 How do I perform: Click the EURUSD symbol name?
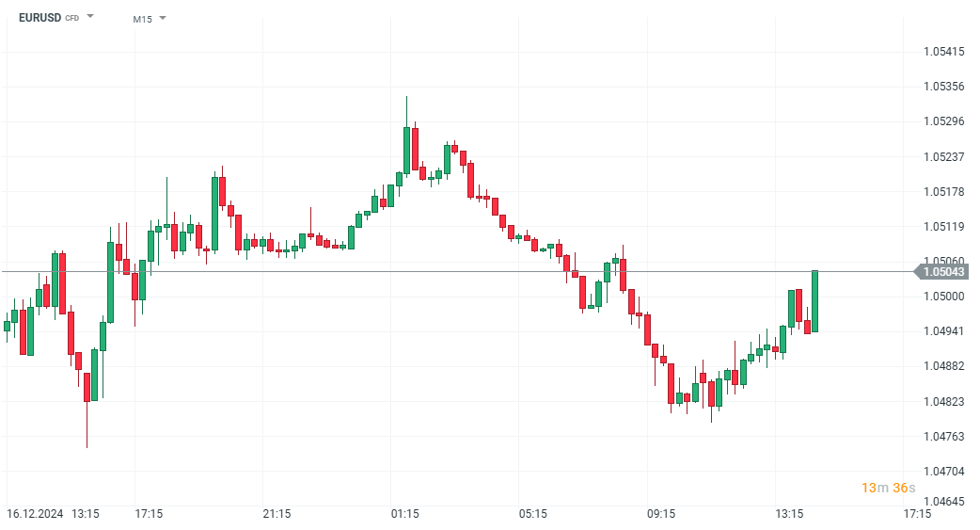coord(40,18)
